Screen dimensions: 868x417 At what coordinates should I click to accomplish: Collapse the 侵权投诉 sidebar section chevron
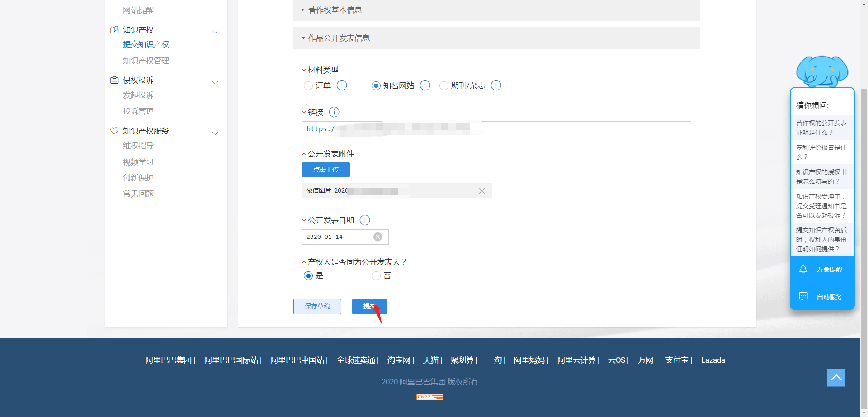pyautogui.click(x=215, y=82)
